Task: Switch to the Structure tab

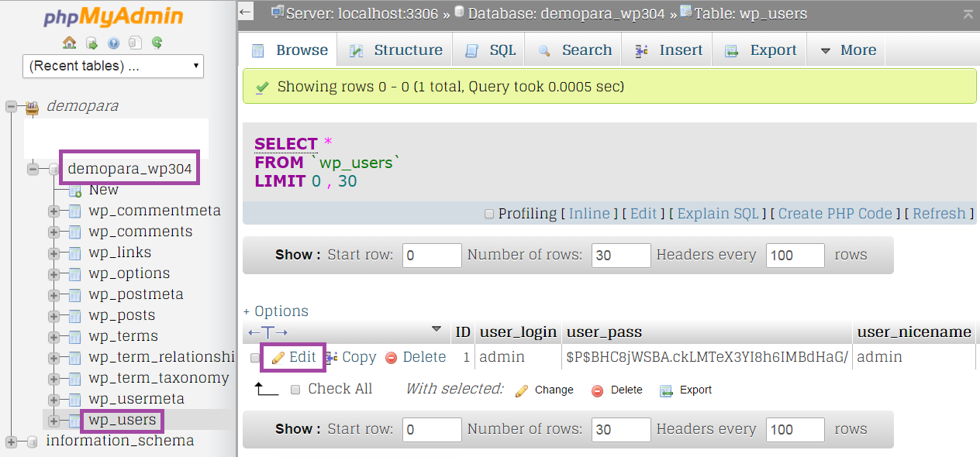Action: click(396, 50)
